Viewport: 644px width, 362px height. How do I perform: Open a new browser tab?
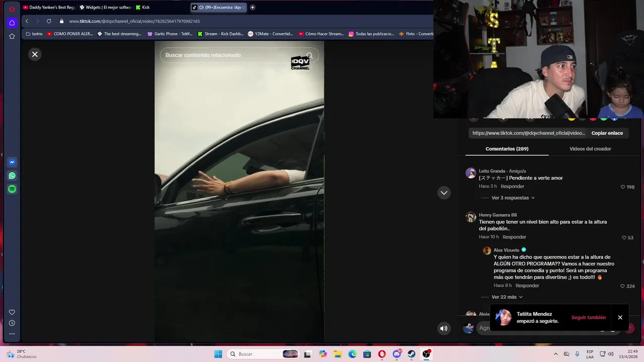click(253, 8)
